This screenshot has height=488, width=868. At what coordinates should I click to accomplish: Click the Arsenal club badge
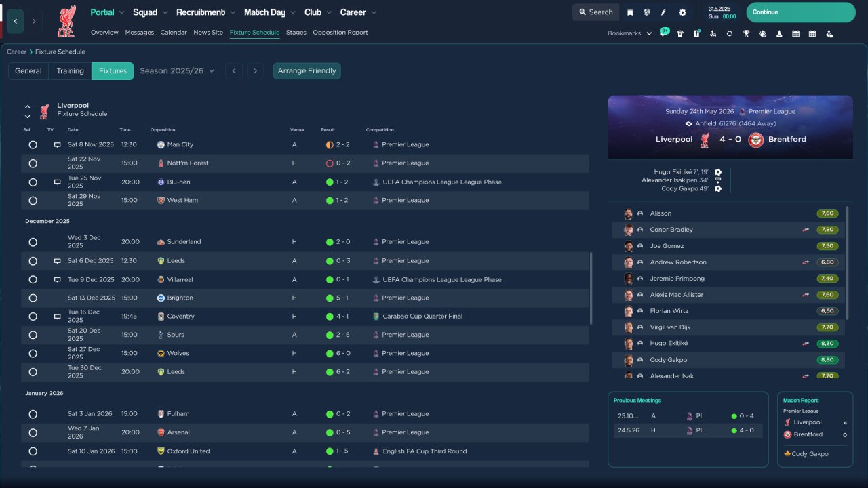coord(161,432)
